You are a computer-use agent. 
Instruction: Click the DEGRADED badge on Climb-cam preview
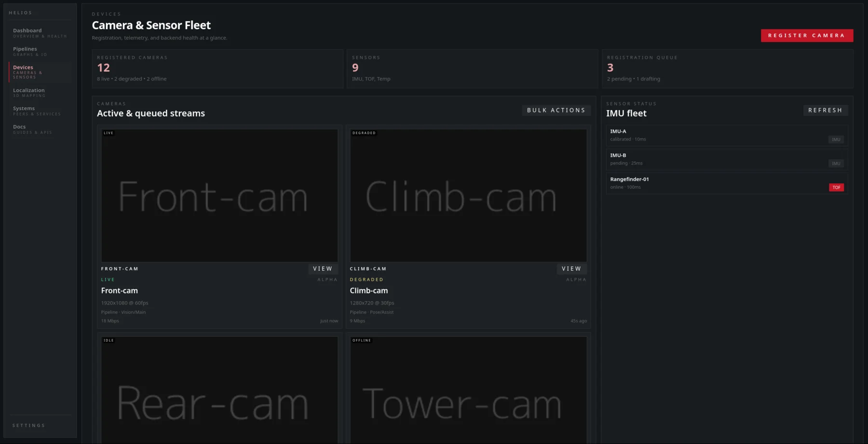click(364, 133)
